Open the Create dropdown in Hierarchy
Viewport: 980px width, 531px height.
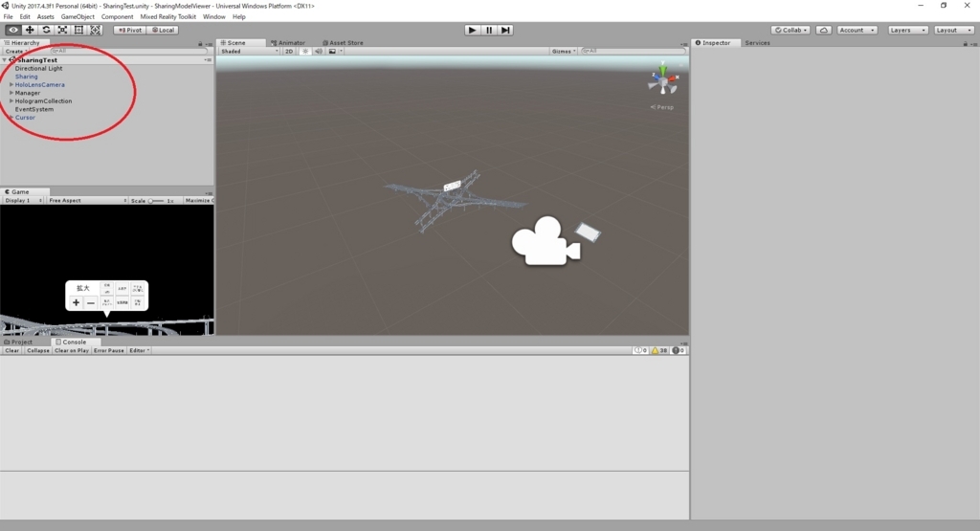pyautogui.click(x=15, y=51)
